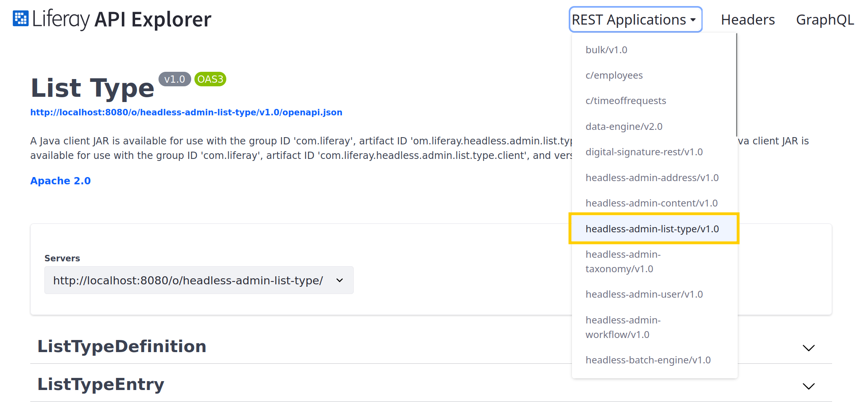Choose c/timeoffrequests application
Screen dimensions: 868x413
coord(655,101)
